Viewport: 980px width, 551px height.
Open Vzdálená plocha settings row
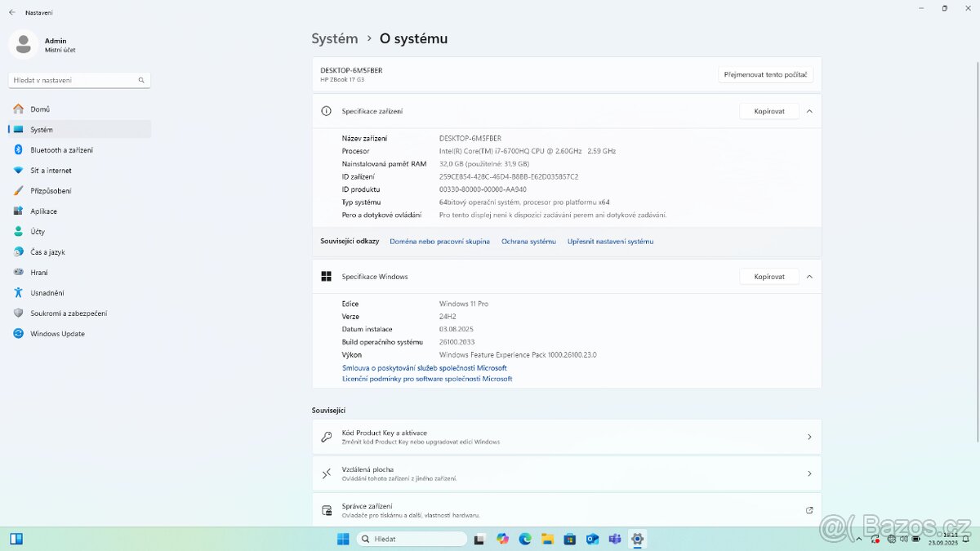566,473
